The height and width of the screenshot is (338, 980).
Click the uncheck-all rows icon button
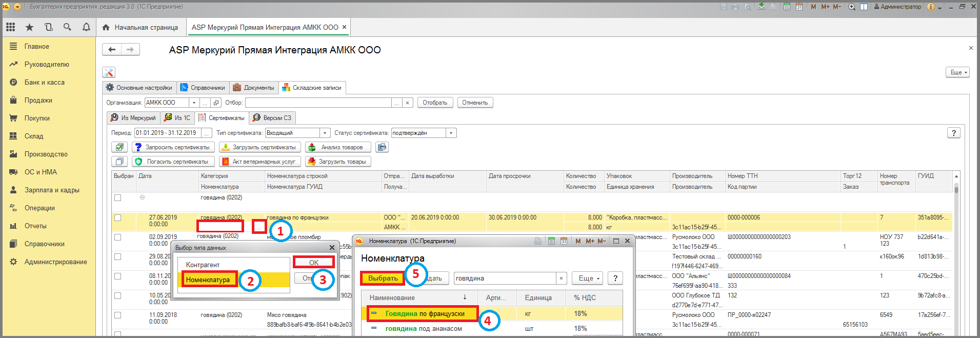(119, 162)
